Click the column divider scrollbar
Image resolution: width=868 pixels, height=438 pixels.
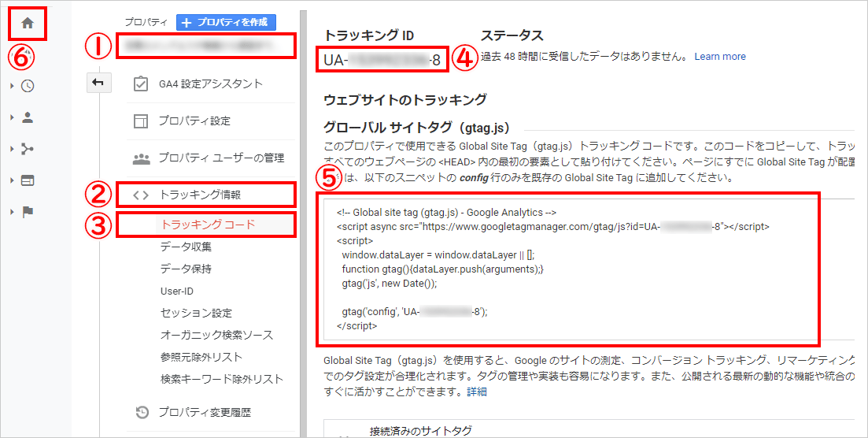[x=303, y=224]
